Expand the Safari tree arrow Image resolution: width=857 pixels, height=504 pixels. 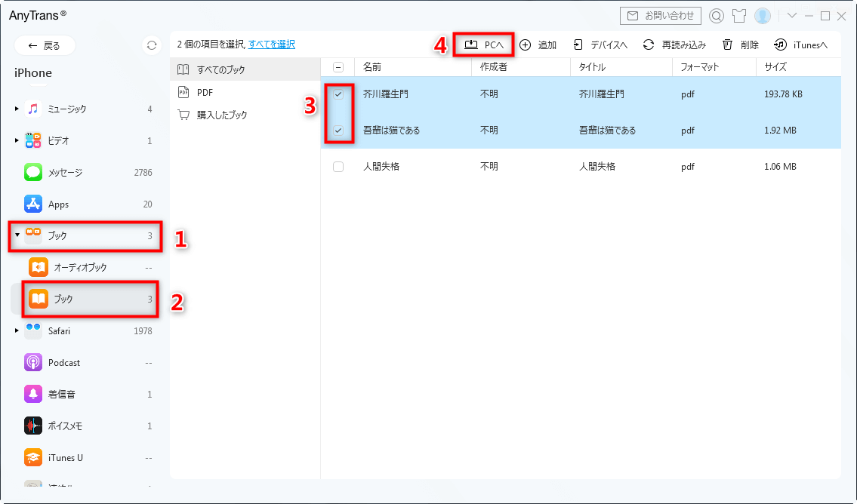pyautogui.click(x=17, y=330)
